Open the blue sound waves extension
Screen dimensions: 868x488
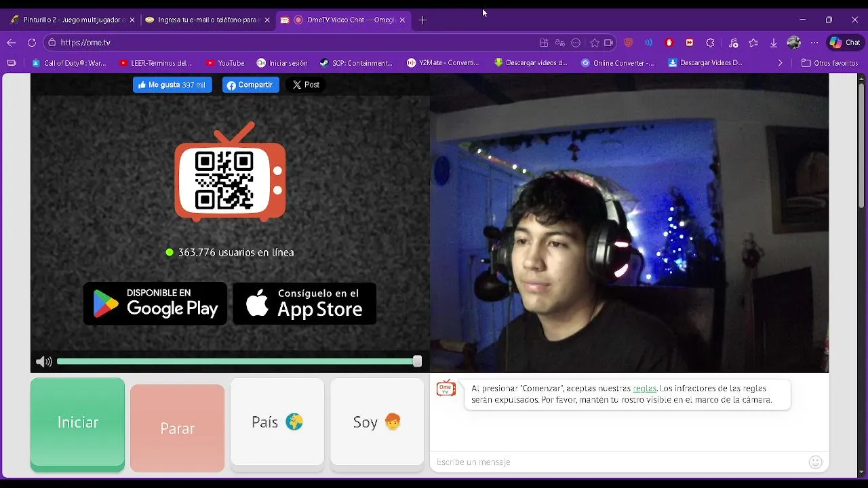pyautogui.click(x=649, y=43)
